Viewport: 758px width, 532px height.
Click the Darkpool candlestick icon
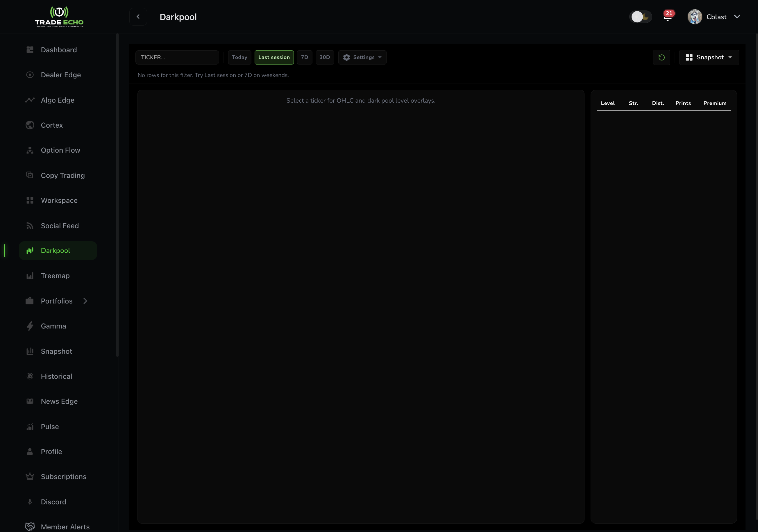pyautogui.click(x=30, y=251)
